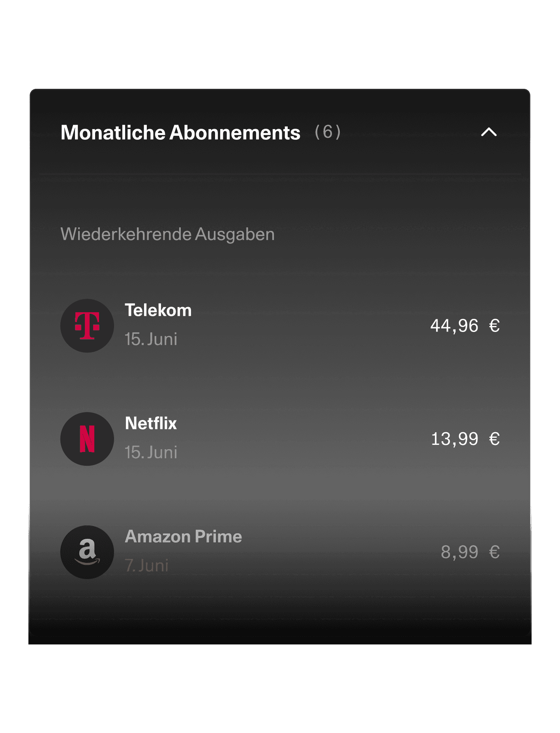Image resolution: width=560 pixels, height=733 pixels.
Task: Collapse the Monatliche Abonnements section
Action: click(489, 132)
